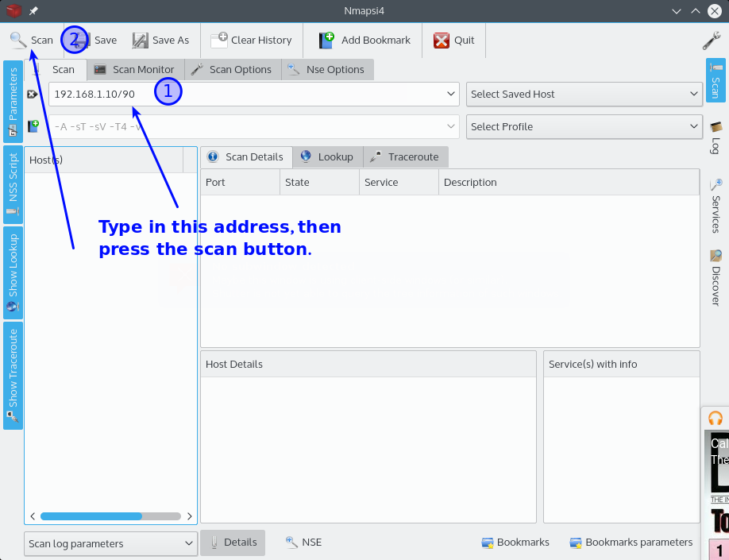Toggle the NSS Script side button
The height and width of the screenshot is (560, 729).
[13, 184]
